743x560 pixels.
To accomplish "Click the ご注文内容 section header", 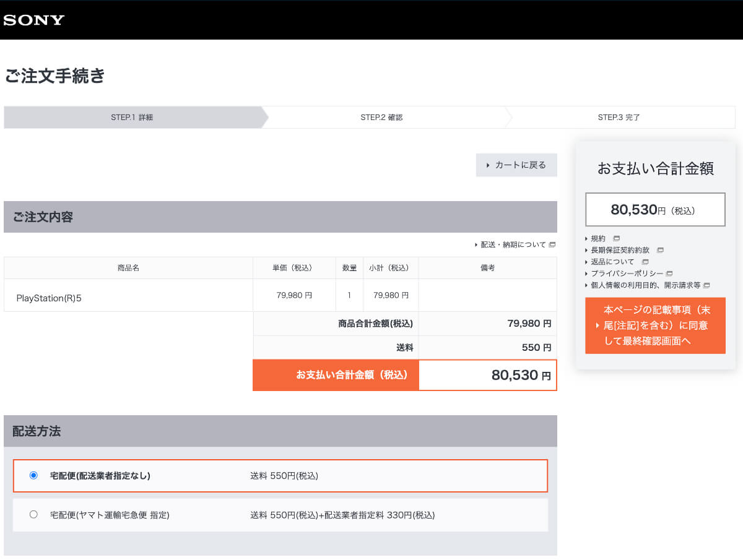I will [280, 217].
